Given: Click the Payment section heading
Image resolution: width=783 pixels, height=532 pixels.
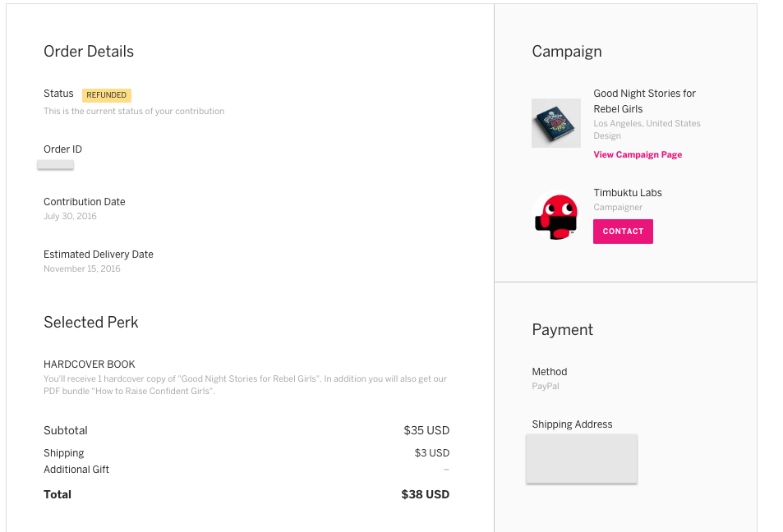Looking at the screenshot, I should click(562, 329).
